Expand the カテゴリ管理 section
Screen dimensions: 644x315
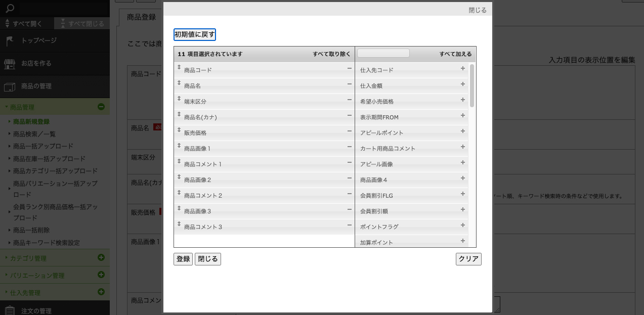click(x=101, y=258)
